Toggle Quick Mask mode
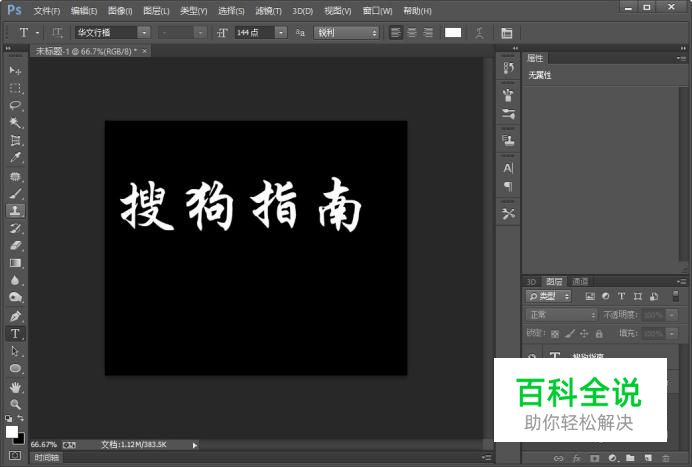Screen dimensions: 692x467 [x=15, y=455]
